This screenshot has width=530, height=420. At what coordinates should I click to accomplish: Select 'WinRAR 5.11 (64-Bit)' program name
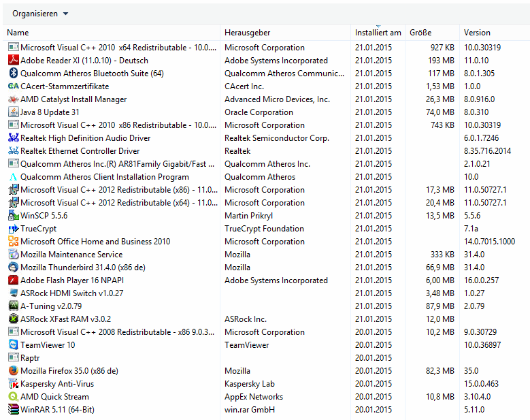click(x=57, y=410)
